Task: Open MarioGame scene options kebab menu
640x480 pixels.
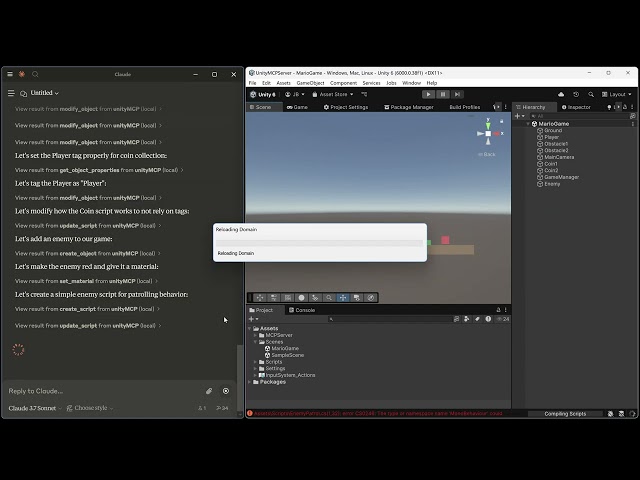Action: [x=633, y=124]
